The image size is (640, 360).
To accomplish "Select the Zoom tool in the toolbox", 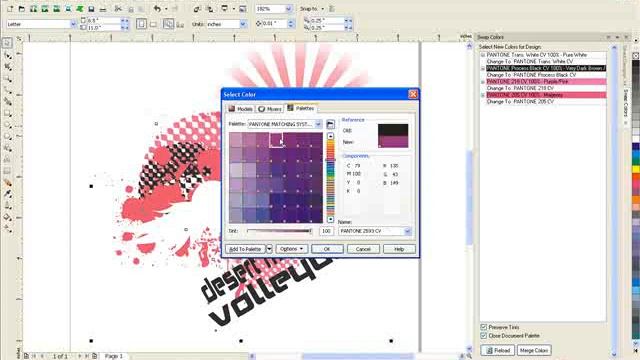I will coord(7,78).
